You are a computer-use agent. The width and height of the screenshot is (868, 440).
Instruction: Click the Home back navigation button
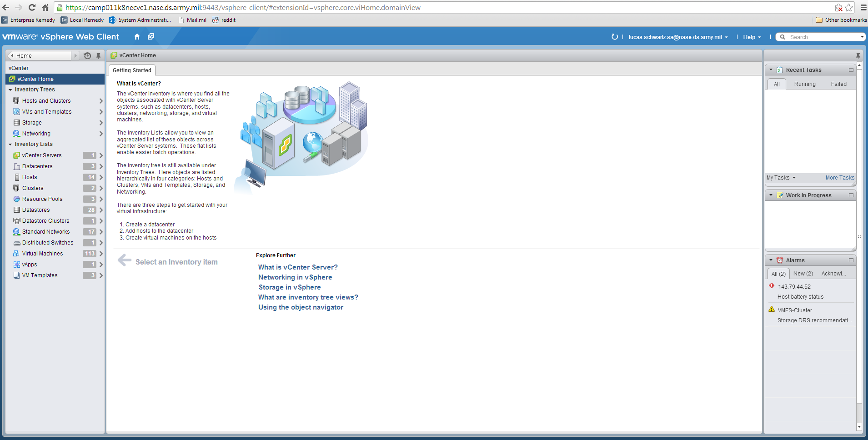point(39,56)
